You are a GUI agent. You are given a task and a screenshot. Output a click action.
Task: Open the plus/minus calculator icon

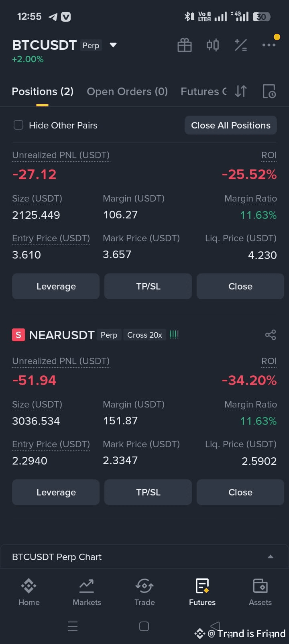click(x=241, y=45)
